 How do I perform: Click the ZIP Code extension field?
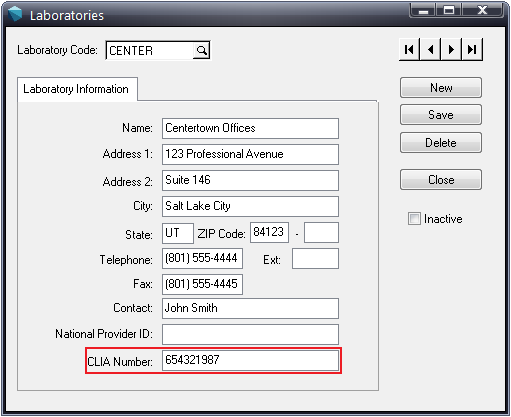click(321, 233)
